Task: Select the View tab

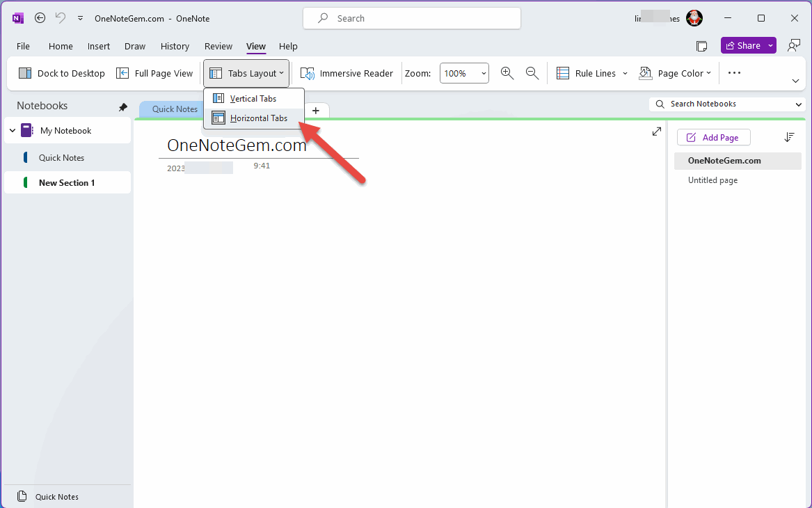Action: (x=256, y=46)
